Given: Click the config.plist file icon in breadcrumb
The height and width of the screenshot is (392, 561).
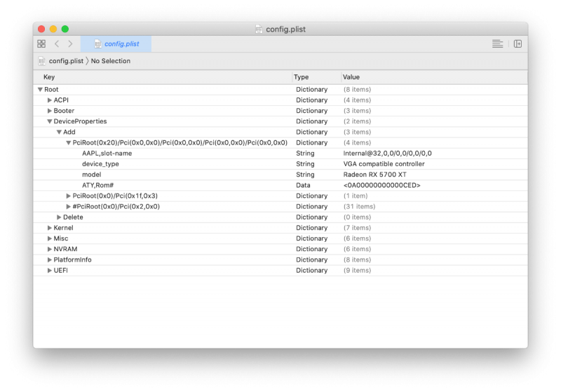Looking at the screenshot, I should pyautogui.click(x=42, y=61).
